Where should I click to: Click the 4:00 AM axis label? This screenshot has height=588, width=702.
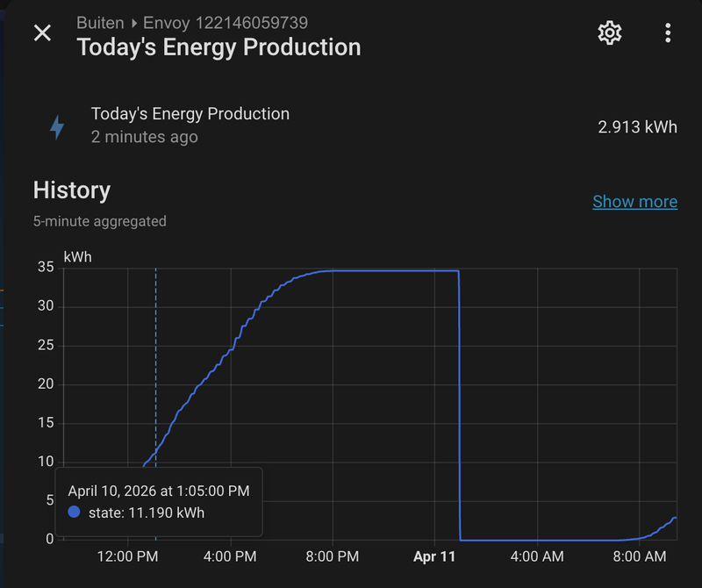(x=537, y=556)
